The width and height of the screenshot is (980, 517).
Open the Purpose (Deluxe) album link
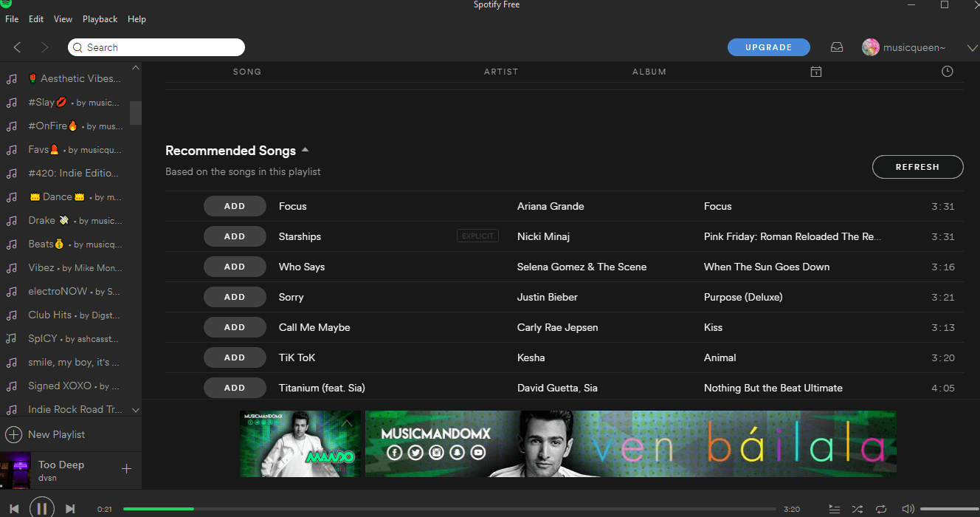(743, 297)
